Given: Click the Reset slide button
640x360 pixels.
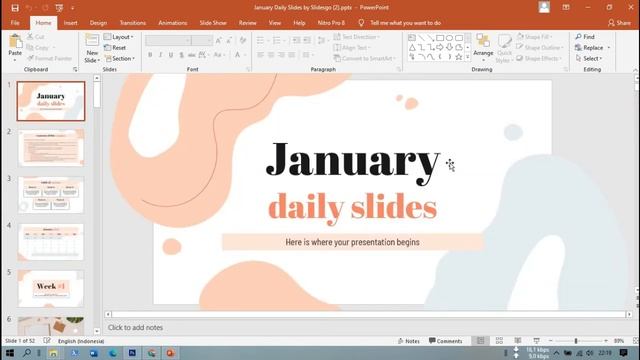Looking at the screenshot, I should [115, 48].
